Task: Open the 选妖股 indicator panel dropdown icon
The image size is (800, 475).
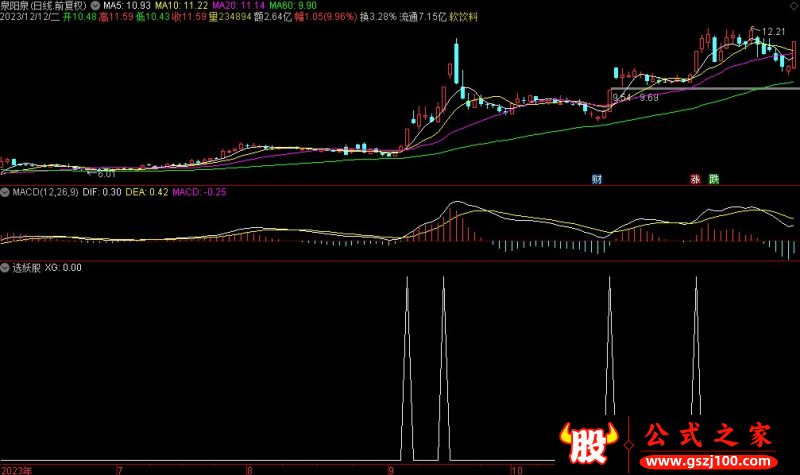Action: click(x=5, y=268)
